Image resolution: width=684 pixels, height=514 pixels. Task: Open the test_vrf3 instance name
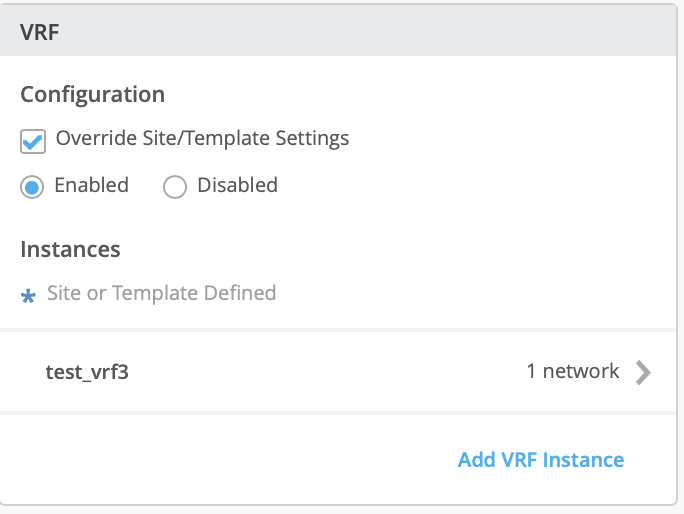(88, 372)
